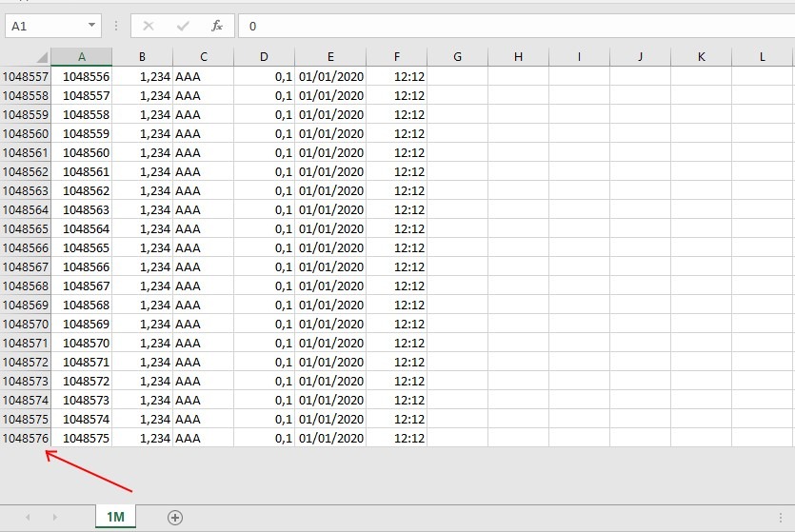Viewport: 795px width, 532px height.
Task: Select row header 1048563
Action: (26, 190)
